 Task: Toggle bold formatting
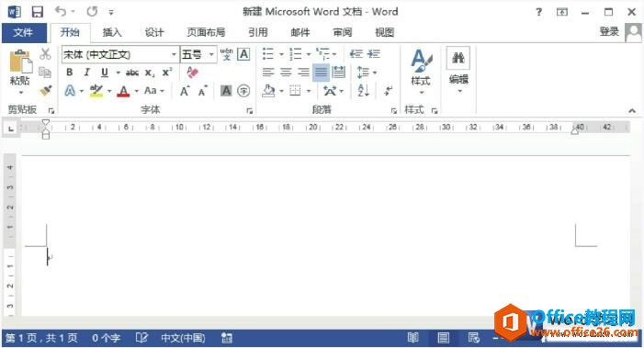tap(70, 73)
